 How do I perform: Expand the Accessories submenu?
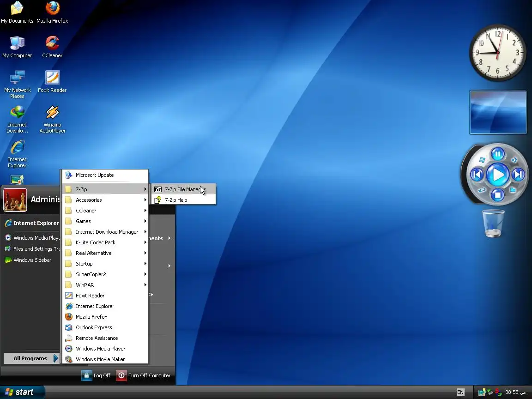click(x=105, y=200)
